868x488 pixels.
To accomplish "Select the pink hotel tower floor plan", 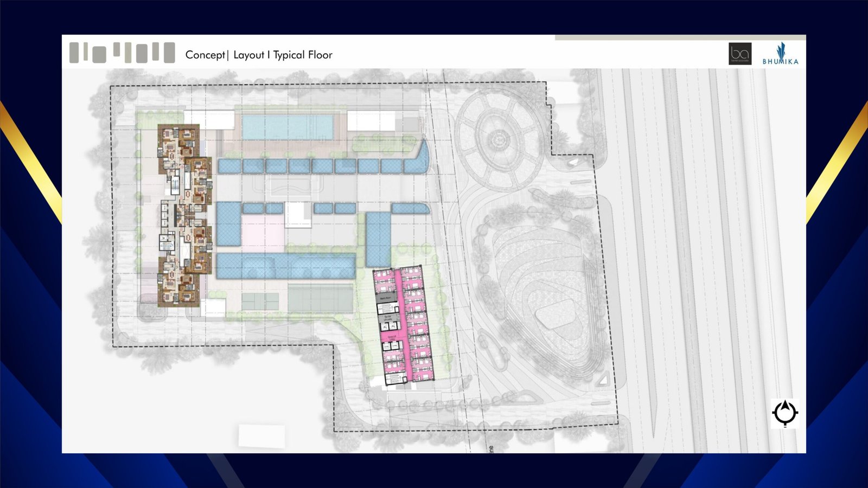I will point(405,325).
